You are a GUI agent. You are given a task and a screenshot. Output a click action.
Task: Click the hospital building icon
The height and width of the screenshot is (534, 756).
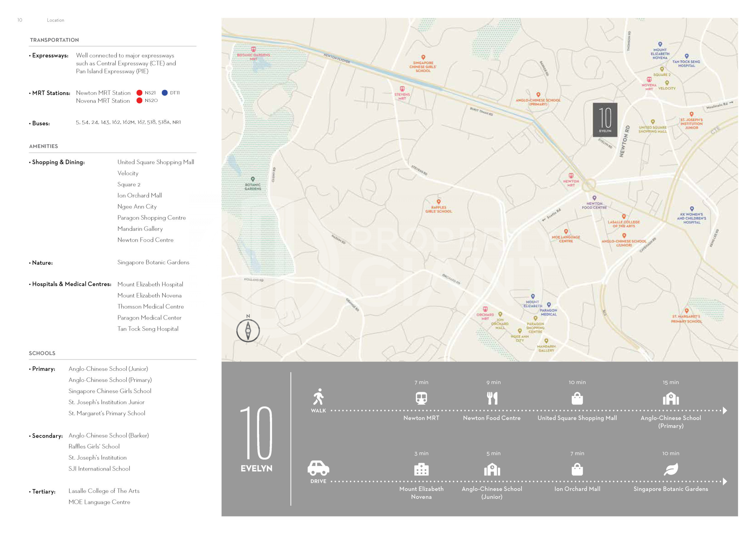tap(421, 469)
